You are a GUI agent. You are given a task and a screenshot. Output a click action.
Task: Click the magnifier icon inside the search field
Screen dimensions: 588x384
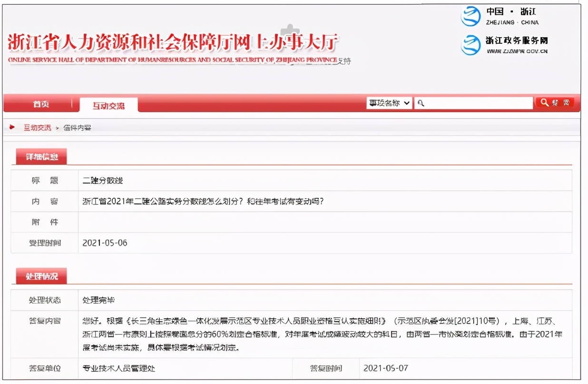pyautogui.click(x=421, y=102)
